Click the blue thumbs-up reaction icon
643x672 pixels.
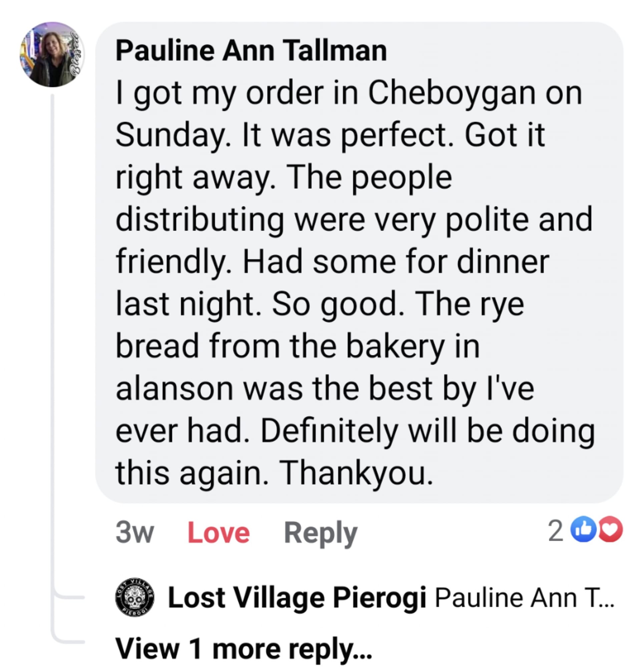pos(583,530)
